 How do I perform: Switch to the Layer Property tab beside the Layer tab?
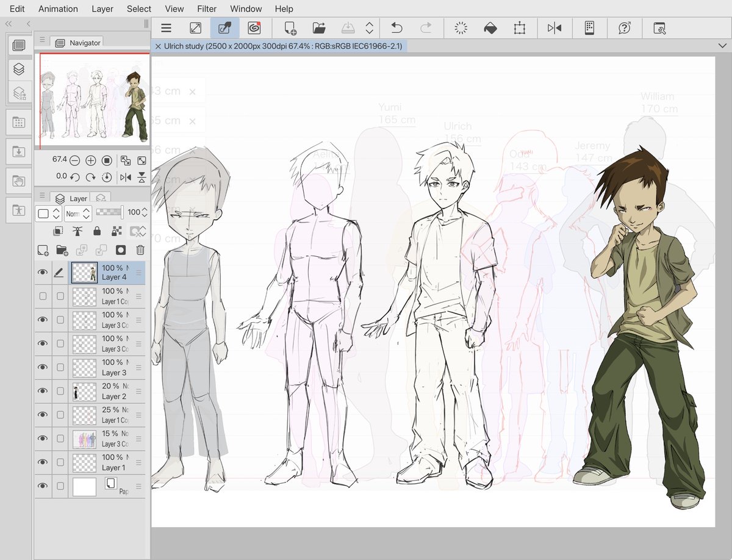point(101,198)
